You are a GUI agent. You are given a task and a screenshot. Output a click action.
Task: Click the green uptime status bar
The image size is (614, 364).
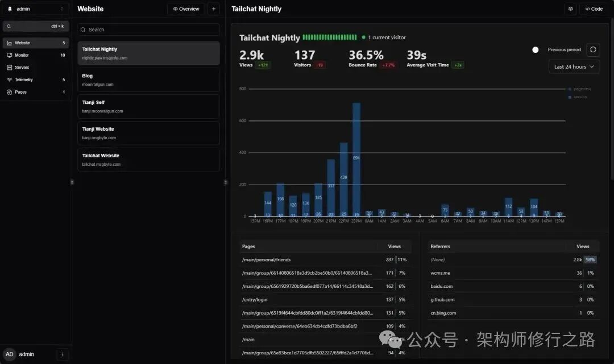330,37
